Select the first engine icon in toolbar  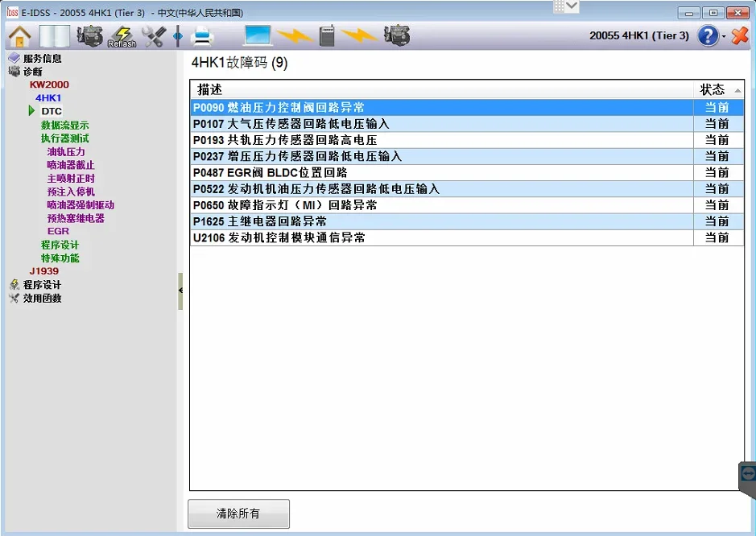tap(89, 36)
